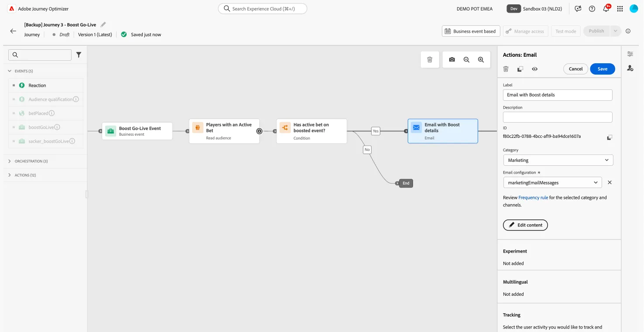Click the Label input field

[558, 95]
